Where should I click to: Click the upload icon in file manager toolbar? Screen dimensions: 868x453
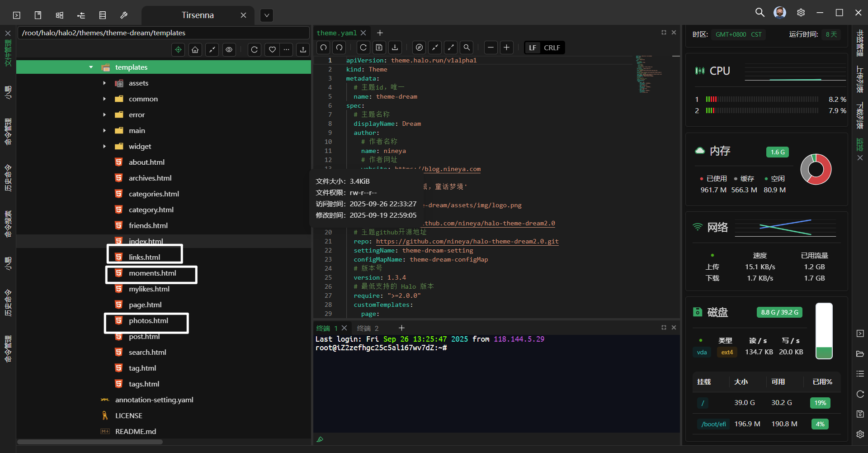[303, 50]
